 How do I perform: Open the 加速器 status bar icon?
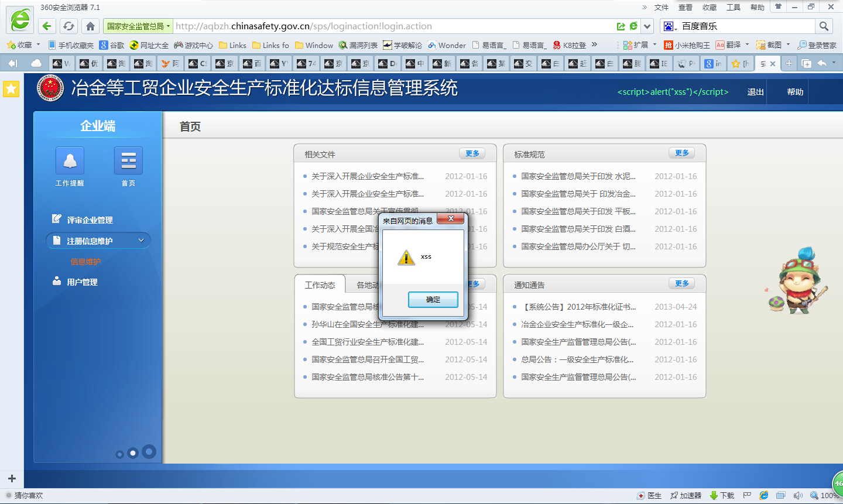point(686,495)
